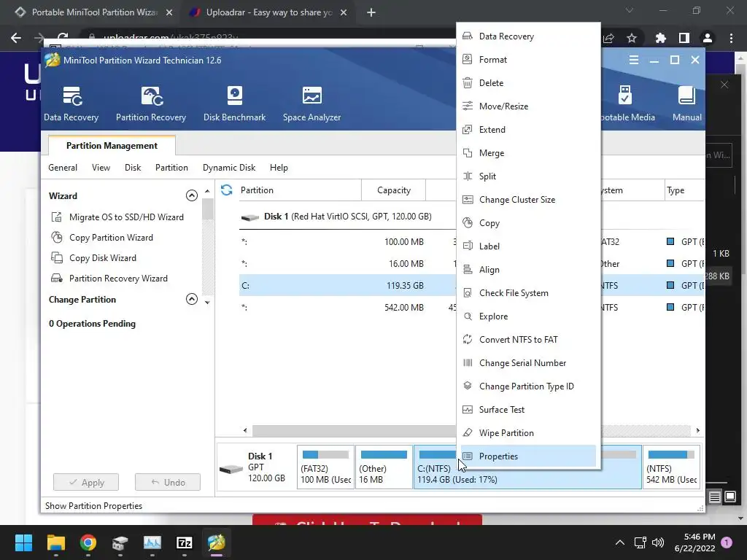Choose Copy in context menu
747x560 pixels.
(x=528, y=223)
